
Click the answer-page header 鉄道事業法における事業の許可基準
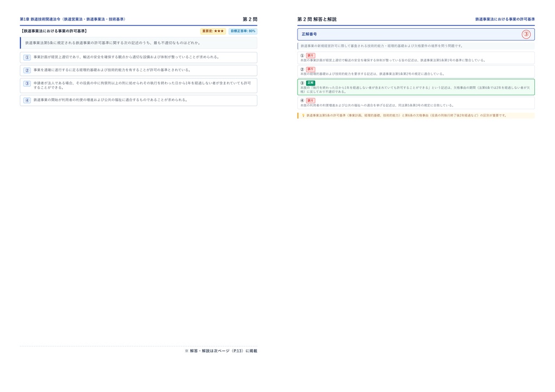click(x=505, y=19)
